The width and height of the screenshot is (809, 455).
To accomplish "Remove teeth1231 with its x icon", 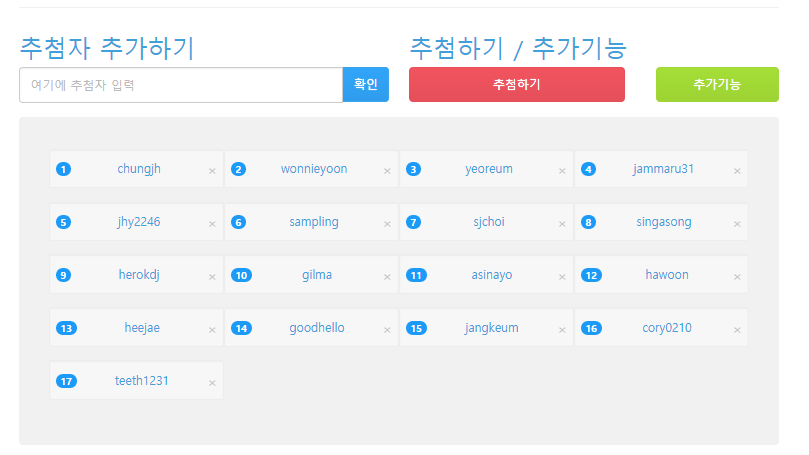I will (x=212, y=383).
